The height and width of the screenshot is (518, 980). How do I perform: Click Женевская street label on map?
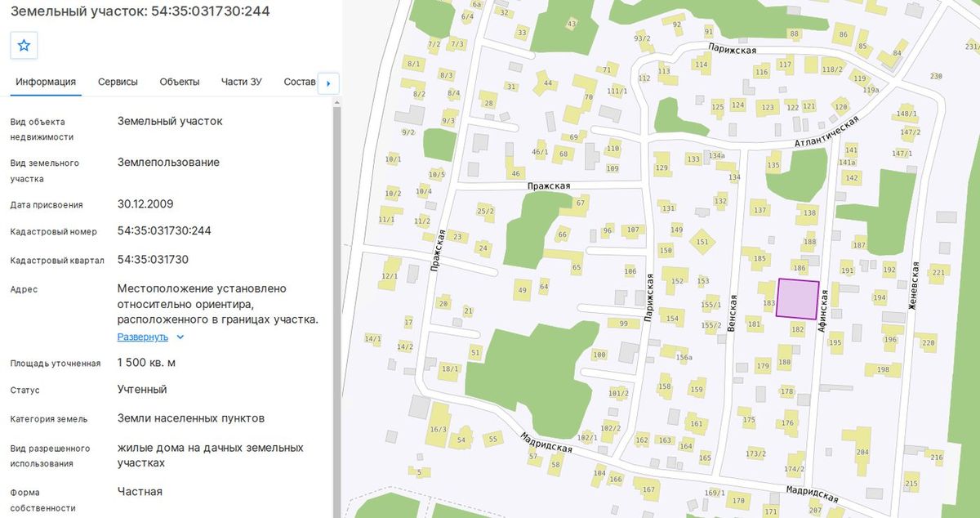point(915,284)
